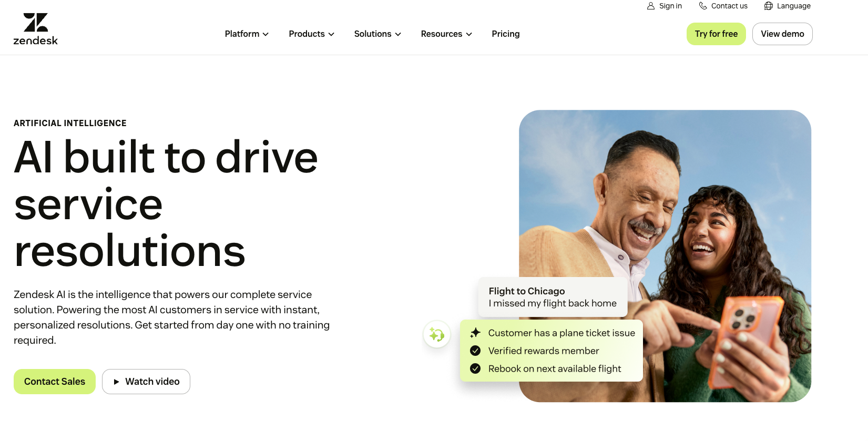This screenshot has width=868, height=441.
Task: Click the play triangle in Watch video
Action: tap(117, 382)
